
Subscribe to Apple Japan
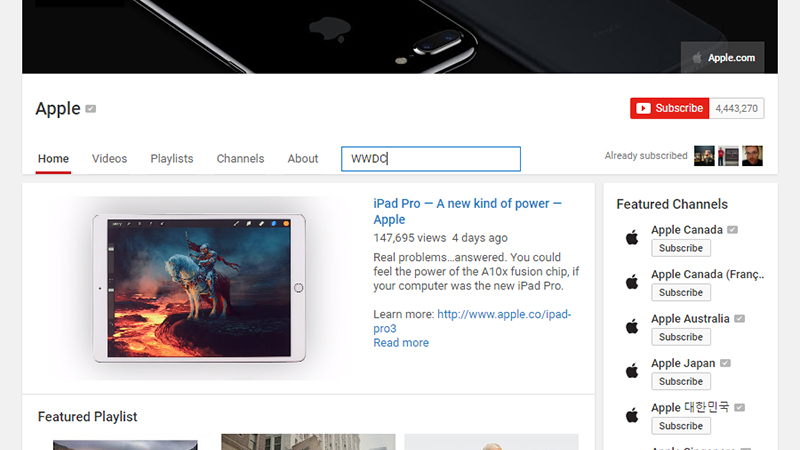coord(681,381)
